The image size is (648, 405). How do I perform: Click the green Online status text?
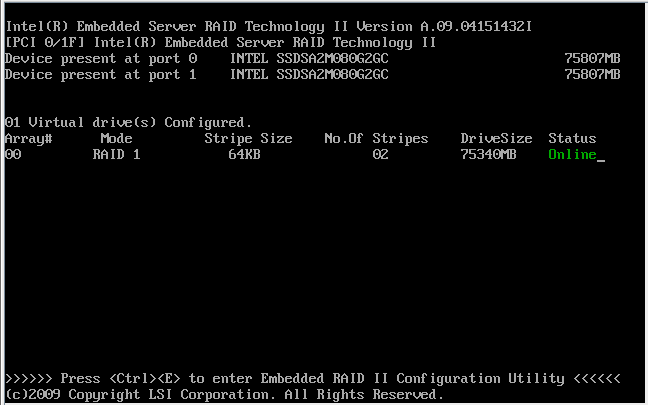coord(572,155)
